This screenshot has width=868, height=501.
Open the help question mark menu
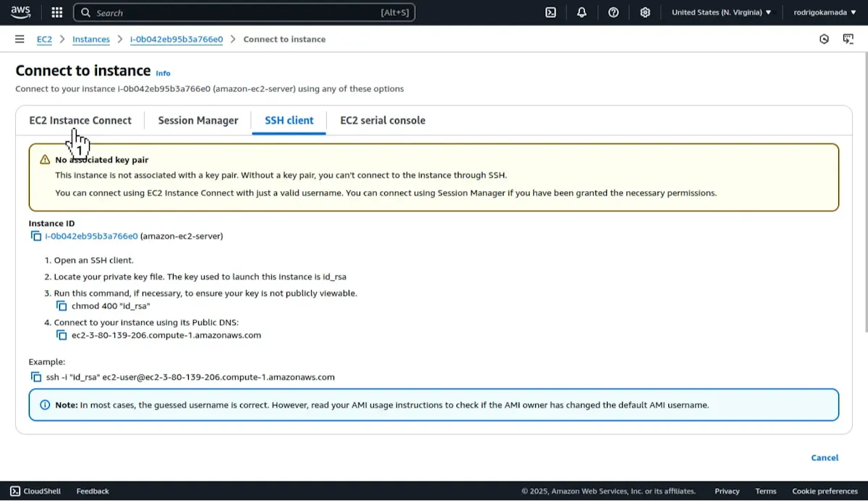pyautogui.click(x=613, y=12)
